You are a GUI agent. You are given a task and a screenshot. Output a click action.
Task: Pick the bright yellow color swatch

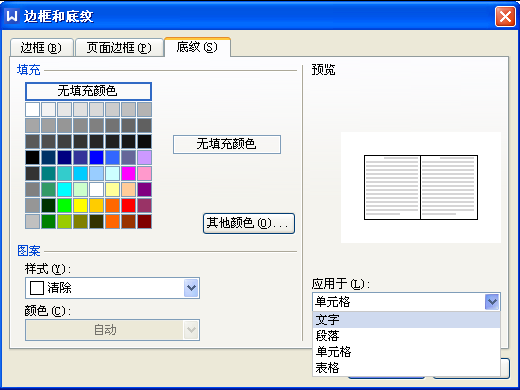[80, 205]
